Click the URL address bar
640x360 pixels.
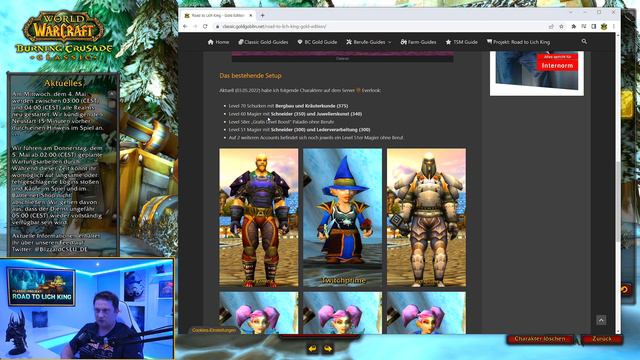pyautogui.click(x=380, y=26)
